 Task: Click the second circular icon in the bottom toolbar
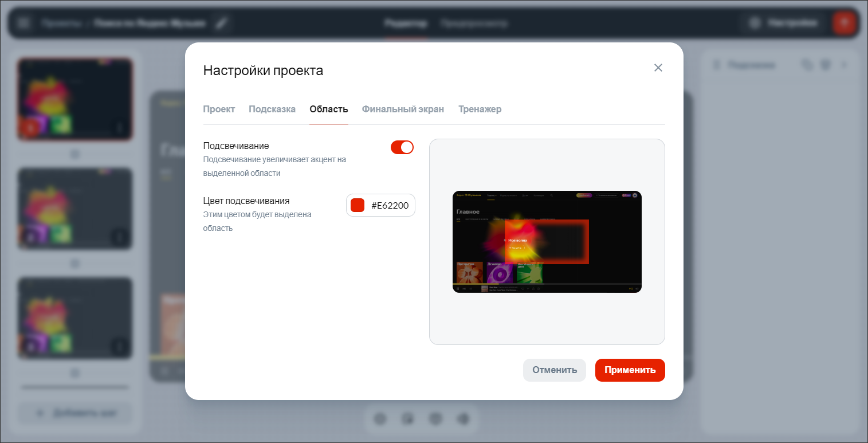(x=408, y=419)
